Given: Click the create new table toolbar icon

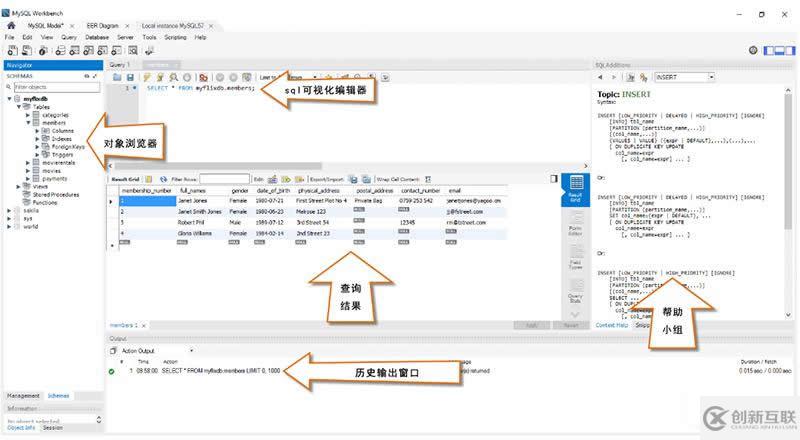Looking at the screenshot, I should (x=74, y=51).
